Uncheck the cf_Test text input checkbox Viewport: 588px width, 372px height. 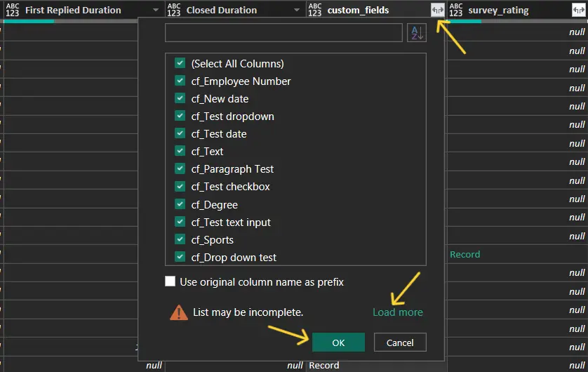[180, 222]
